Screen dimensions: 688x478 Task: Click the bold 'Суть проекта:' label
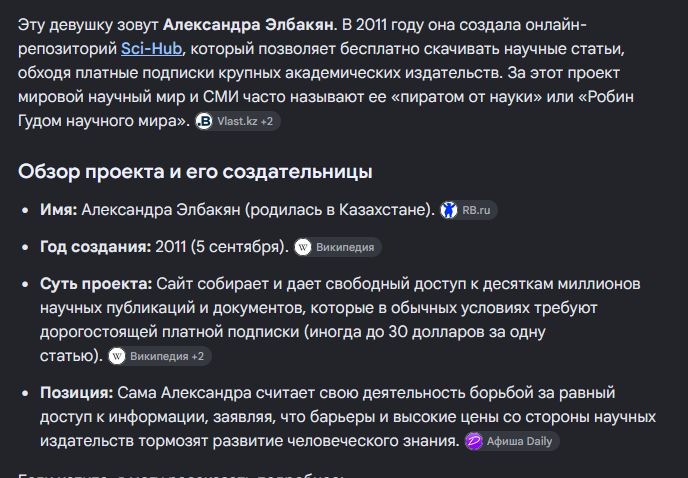pos(96,284)
